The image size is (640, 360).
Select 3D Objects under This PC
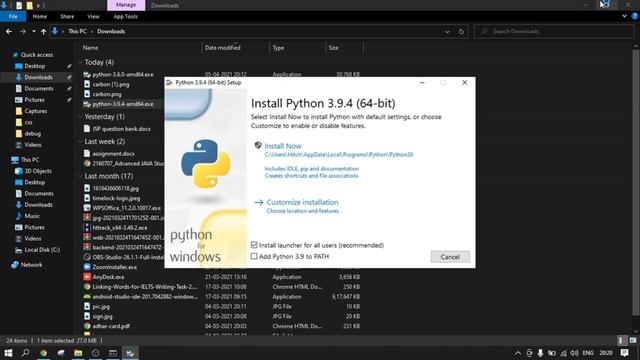coord(38,171)
